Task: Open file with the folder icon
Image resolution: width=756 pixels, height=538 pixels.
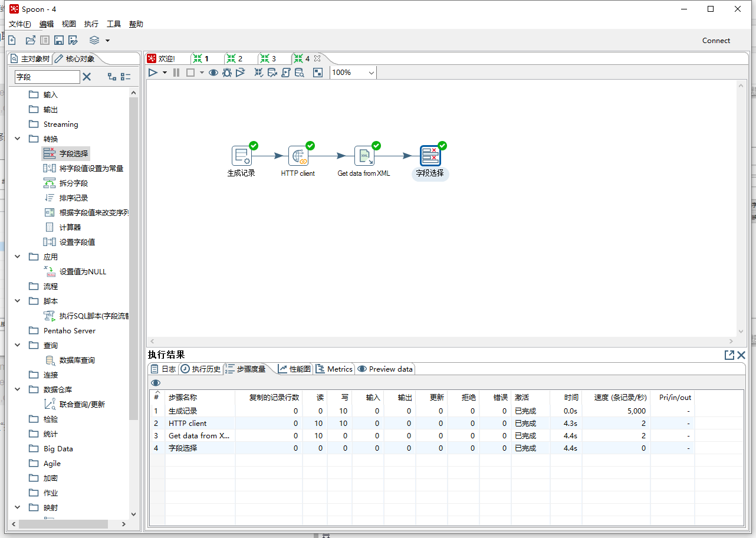Action: [31, 40]
